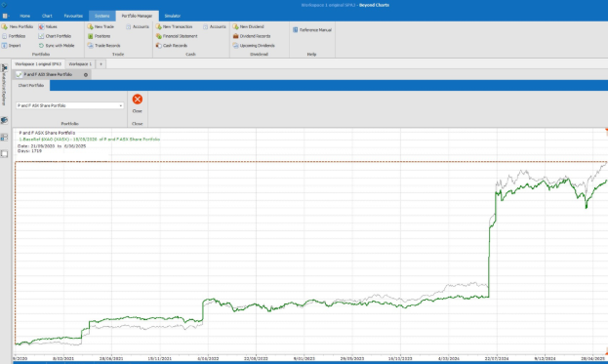Screen dimensions: 608x364
Task: Click the 4/03/2024 date axis label
Action: [449, 358]
